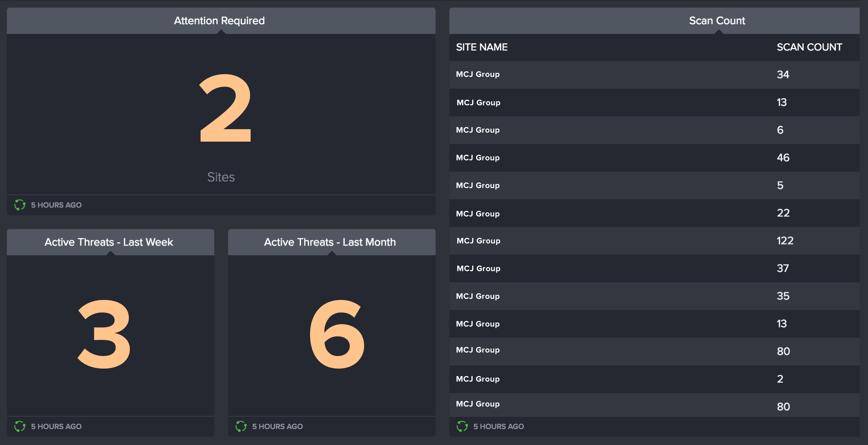
Task: Click the large number 2 for Sites
Action: coord(225,108)
